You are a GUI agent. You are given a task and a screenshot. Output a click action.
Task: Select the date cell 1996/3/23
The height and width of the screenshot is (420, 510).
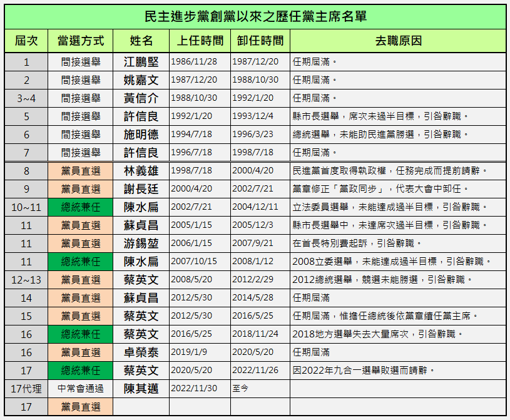click(x=260, y=135)
